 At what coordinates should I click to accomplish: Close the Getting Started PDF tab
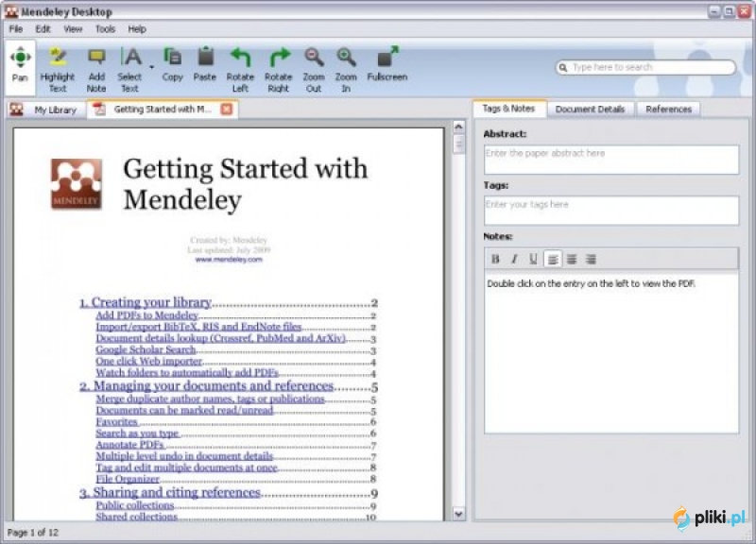[226, 110]
